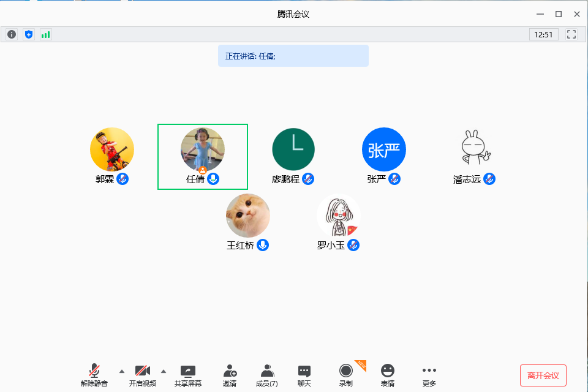Viewport: 588px width, 392px height.
Task: Expand video options arrow beside 开启视频
Action: click(x=164, y=371)
